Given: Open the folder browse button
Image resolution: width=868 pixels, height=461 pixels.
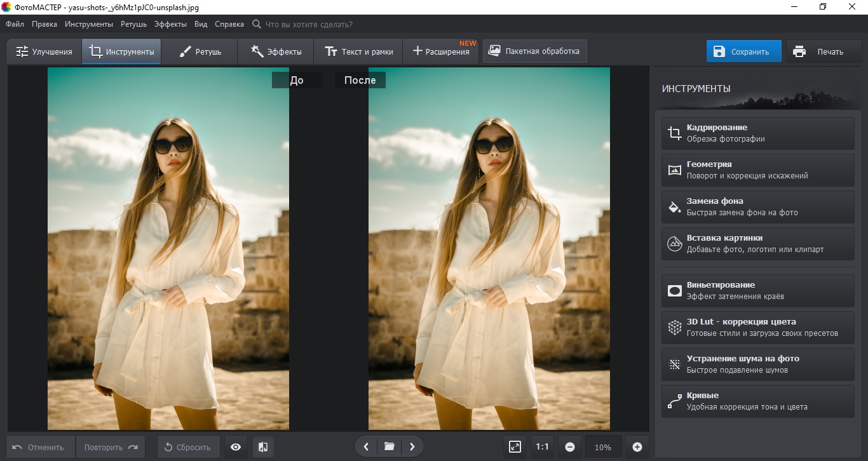Looking at the screenshot, I should (x=389, y=447).
